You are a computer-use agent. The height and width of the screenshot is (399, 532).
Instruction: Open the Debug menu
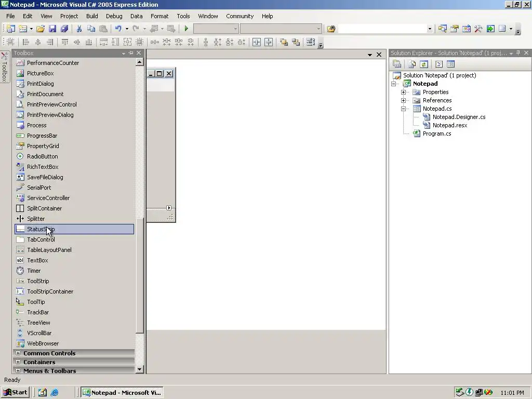point(114,16)
